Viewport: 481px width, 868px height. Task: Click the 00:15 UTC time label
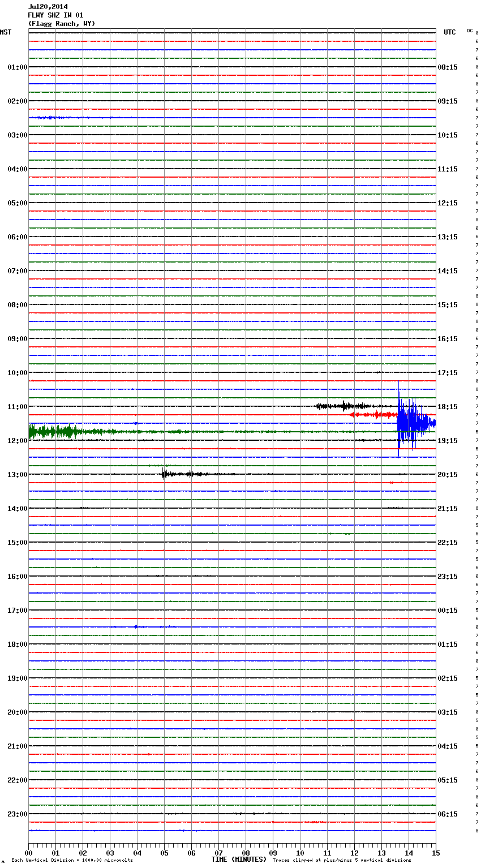point(448,611)
